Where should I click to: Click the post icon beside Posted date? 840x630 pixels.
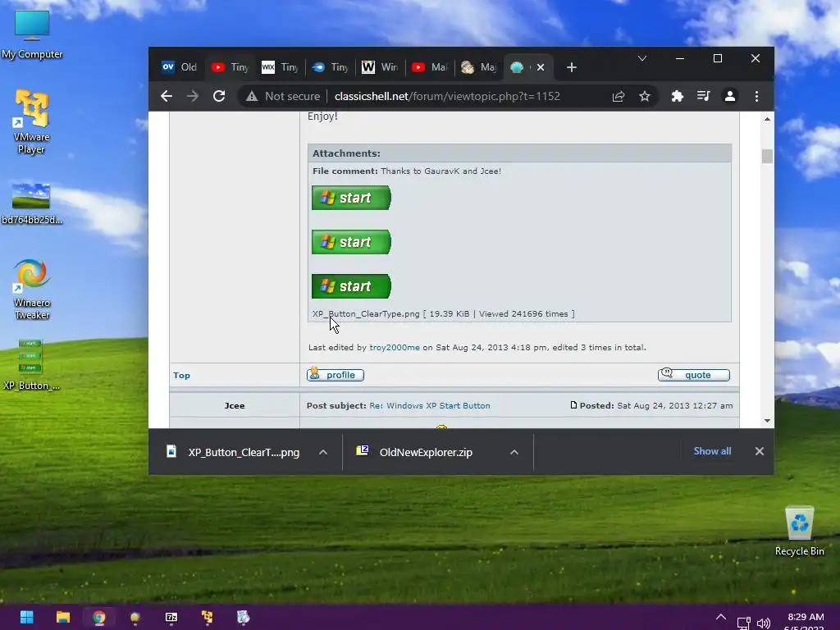point(573,405)
